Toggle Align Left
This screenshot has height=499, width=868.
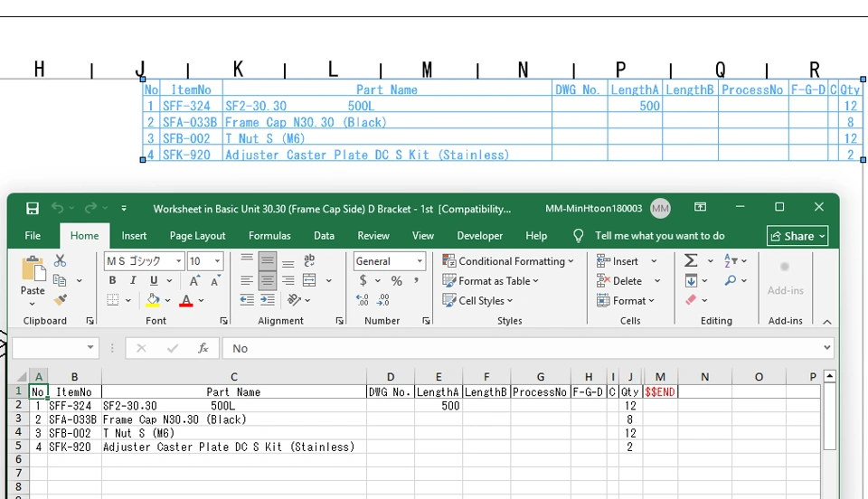[247, 280]
